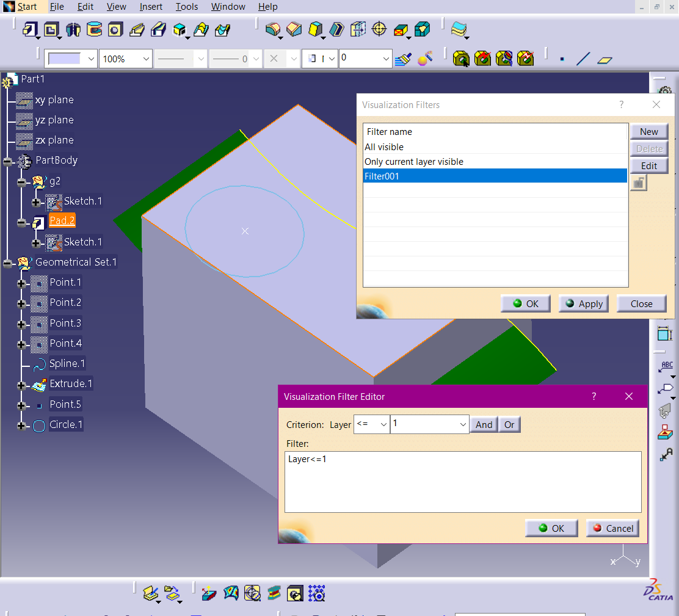Click the Plane creation tool icon
Viewport: 679px width, 616px height.
605,59
